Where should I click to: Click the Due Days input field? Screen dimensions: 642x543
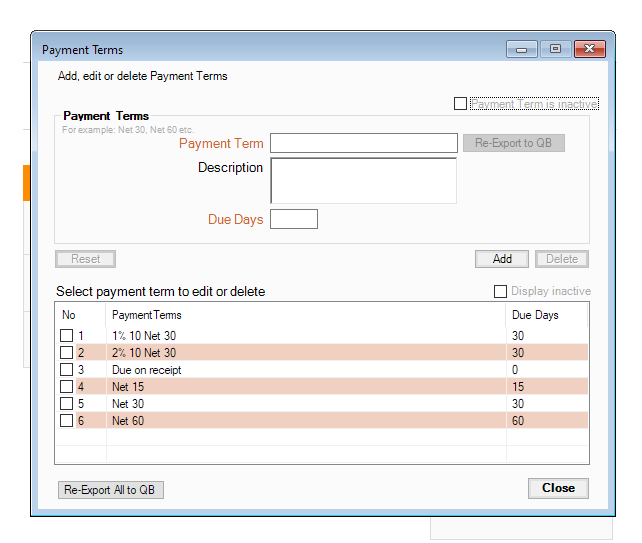294,219
